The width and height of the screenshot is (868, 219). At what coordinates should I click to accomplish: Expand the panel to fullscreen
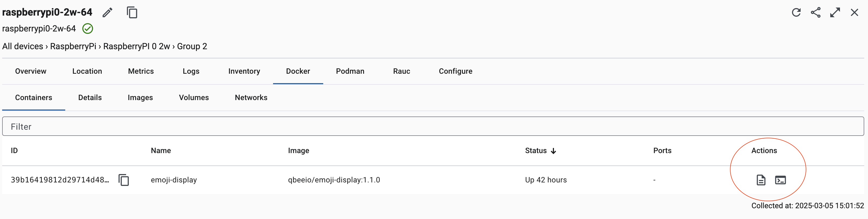[x=835, y=12]
